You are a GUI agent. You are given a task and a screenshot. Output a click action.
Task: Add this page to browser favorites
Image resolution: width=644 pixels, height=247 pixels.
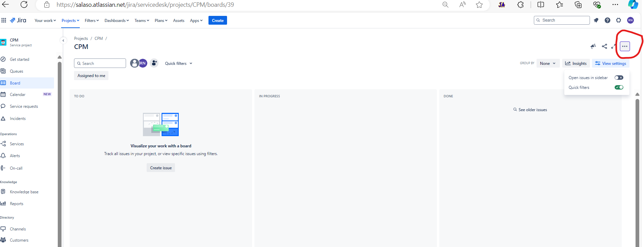[479, 5]
